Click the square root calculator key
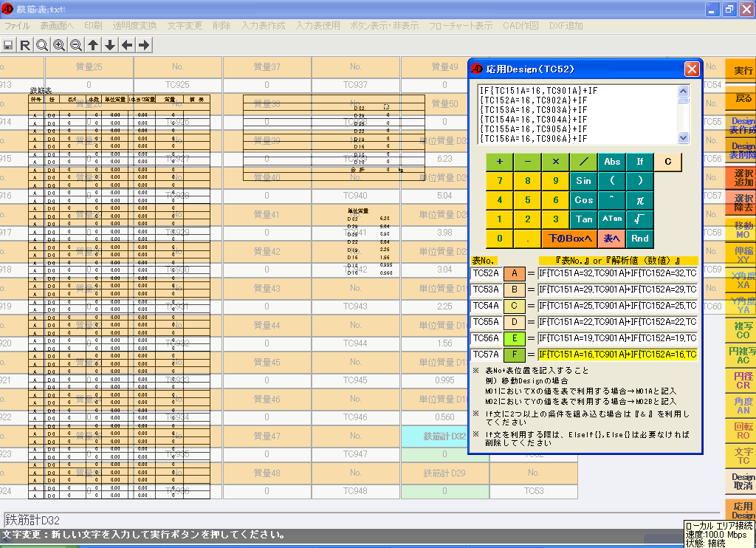This screenshot has width=756, height=548. [x=640, y=219]
